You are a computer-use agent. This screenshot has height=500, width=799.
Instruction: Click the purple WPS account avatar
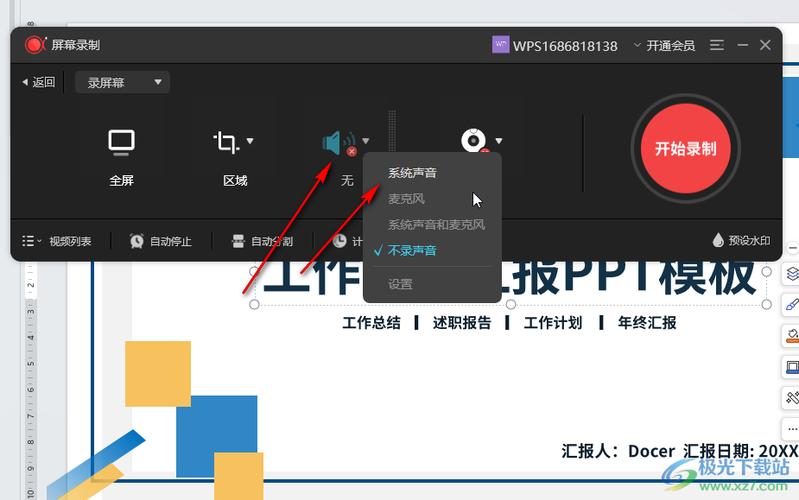pyautogui.click(x=500, y=44)
